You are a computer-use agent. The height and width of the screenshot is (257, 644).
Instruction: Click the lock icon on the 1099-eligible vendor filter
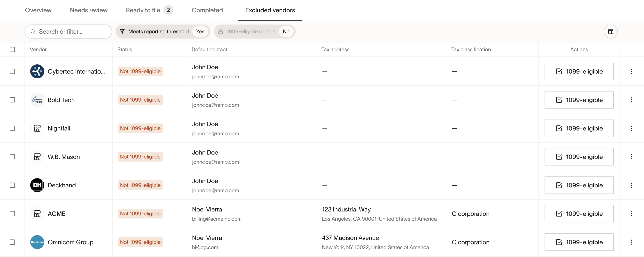coord(221,32)
